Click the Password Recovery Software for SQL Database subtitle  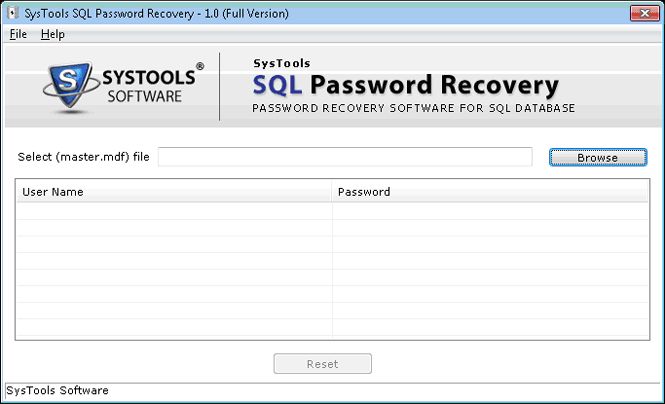tap(413, 108)
